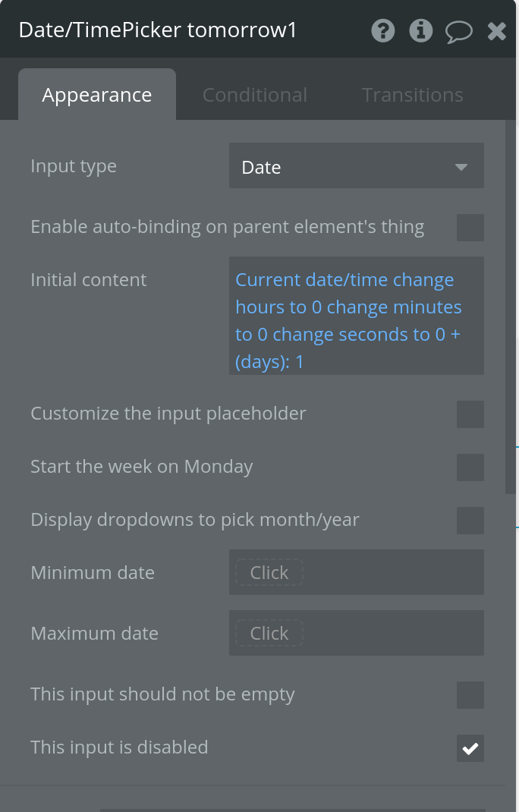The image size is (519, 812).
Task: Enable Start the week on Monday
Action: pyautogui.click(x=470, y=467)
